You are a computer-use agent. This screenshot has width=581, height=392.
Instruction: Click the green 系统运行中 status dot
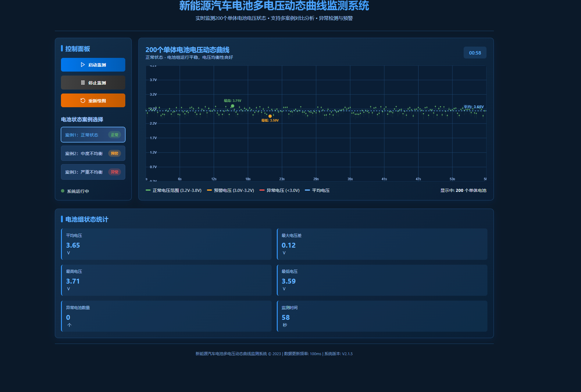[63, 191]
